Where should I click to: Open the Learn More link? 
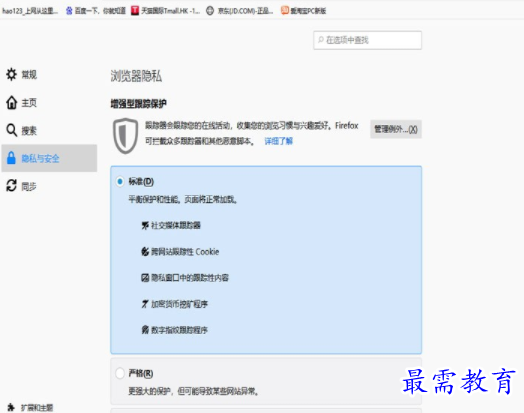[x=278, y=141]
